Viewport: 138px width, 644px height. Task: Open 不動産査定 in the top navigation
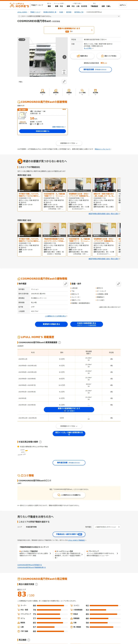point(94,6)
